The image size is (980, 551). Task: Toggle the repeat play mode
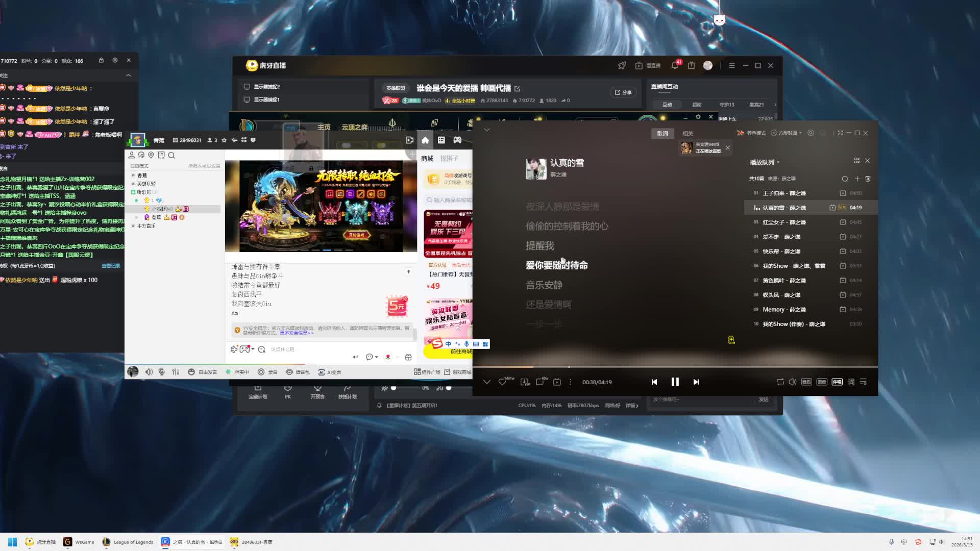click(x=780, y=382)
